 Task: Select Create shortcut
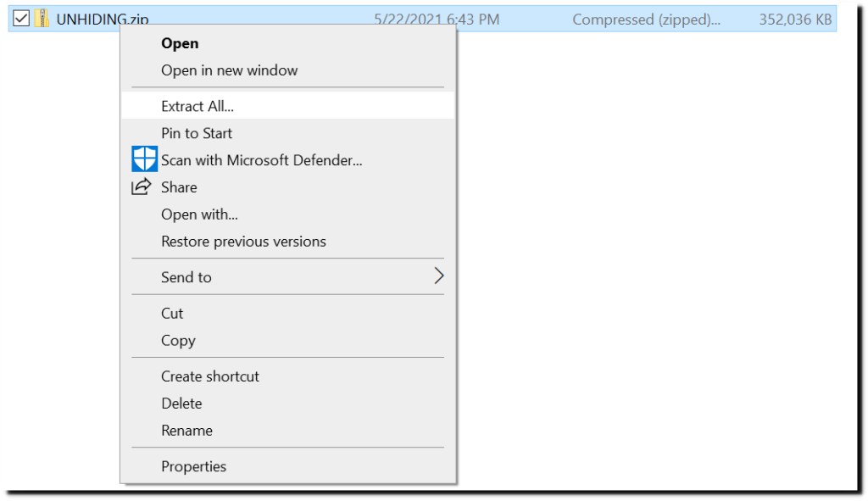pos(288,376)
